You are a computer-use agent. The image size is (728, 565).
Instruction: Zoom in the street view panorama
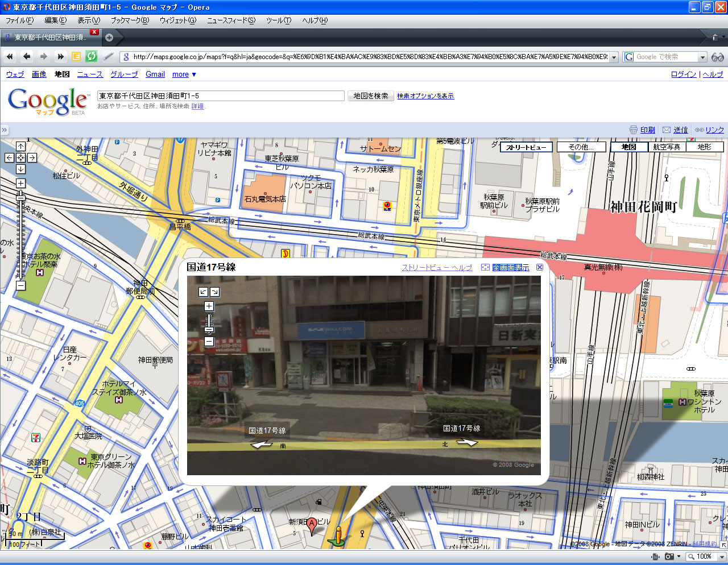209,306
